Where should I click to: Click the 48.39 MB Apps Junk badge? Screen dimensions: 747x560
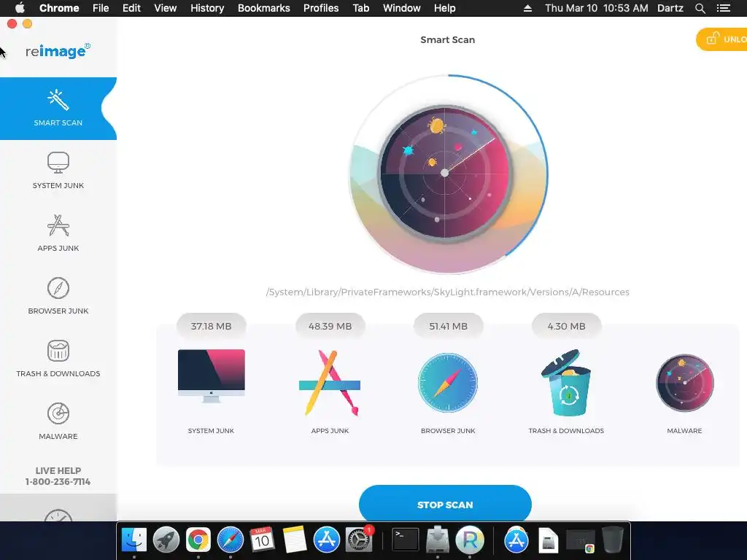tap(330, 326)
